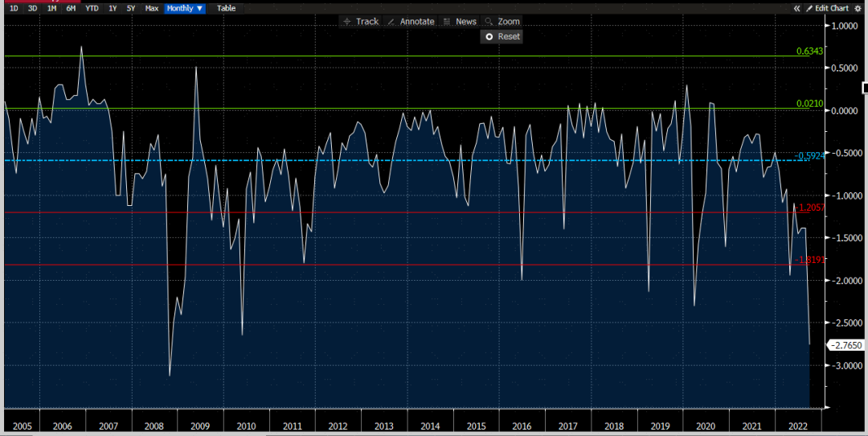This screenshot has width=868, height=436.
Task: Click the 2020 x-axis year label
Action: (706, 426)
